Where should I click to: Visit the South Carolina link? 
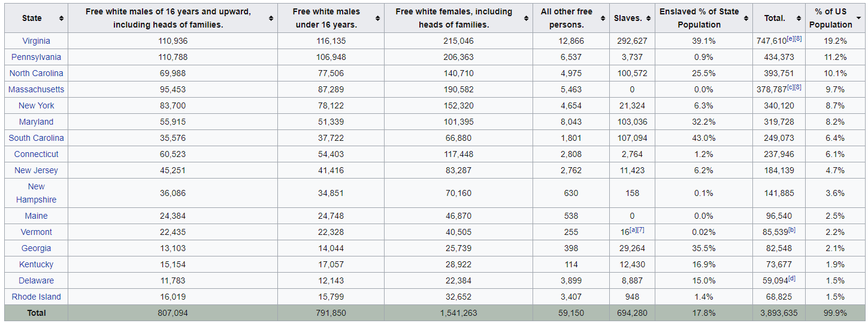[36, 138]
